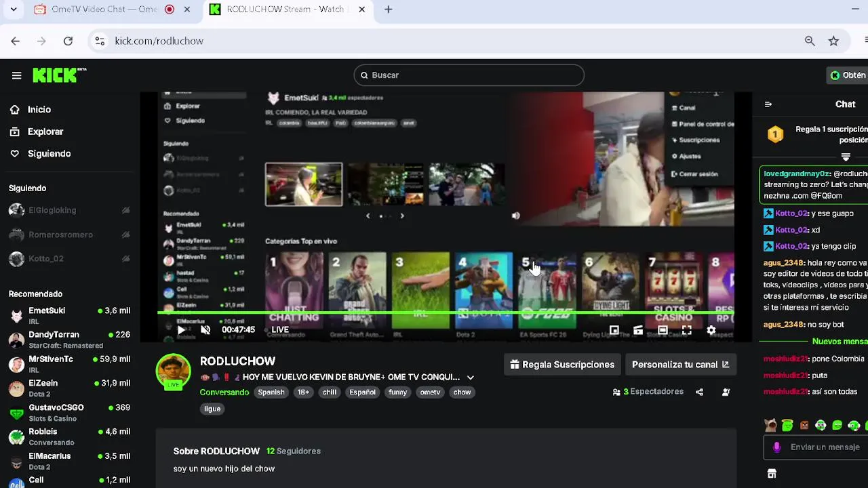Click username lovedgrandmay0z in chat
This screenshot has width=868, height=488.
pyautogui.click(x=797, y=174)
